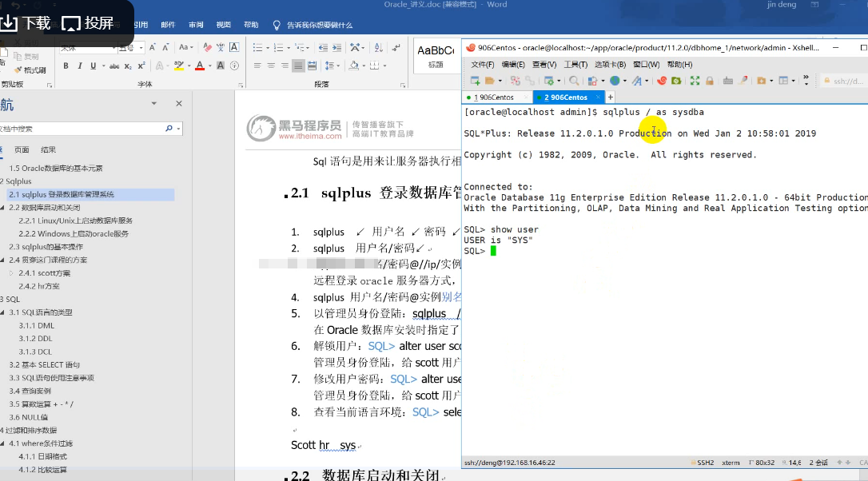Open font color dropdown arrow
The width and height of the screenshot is (868, 481).
pos(209,66)
